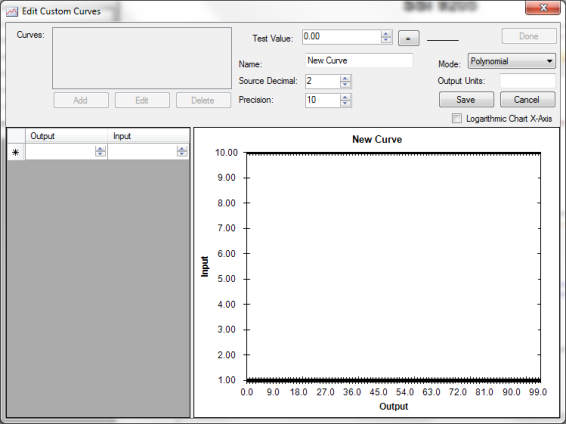
Task: Click the Input column spinner in new row
Action: coord(182,152)
